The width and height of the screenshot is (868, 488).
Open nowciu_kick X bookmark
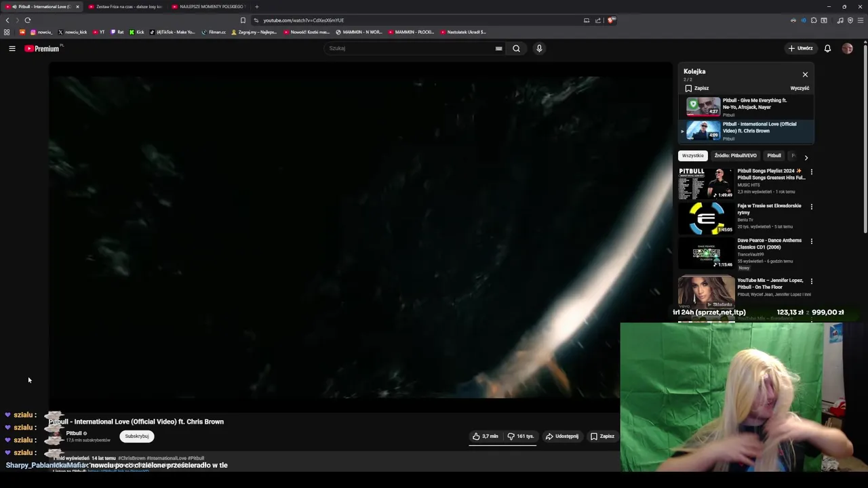tap(73, 32)
